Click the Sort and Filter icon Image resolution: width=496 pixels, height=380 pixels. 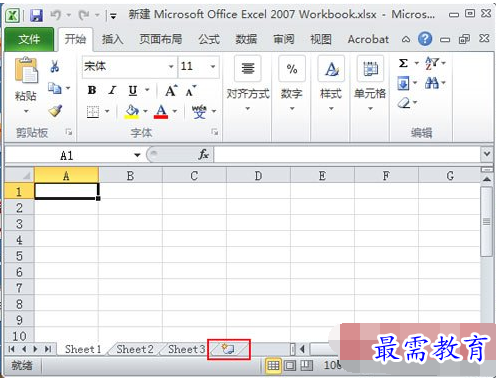coord(432,63)
